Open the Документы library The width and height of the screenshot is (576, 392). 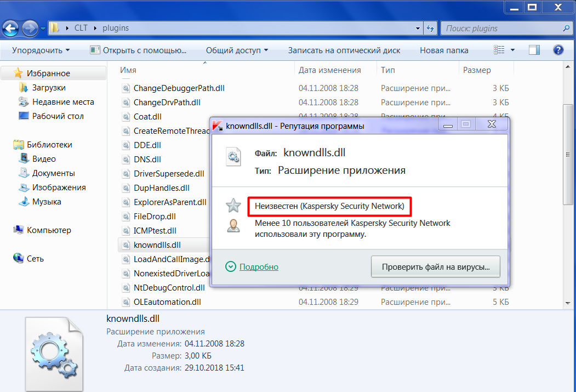(53, 173)
